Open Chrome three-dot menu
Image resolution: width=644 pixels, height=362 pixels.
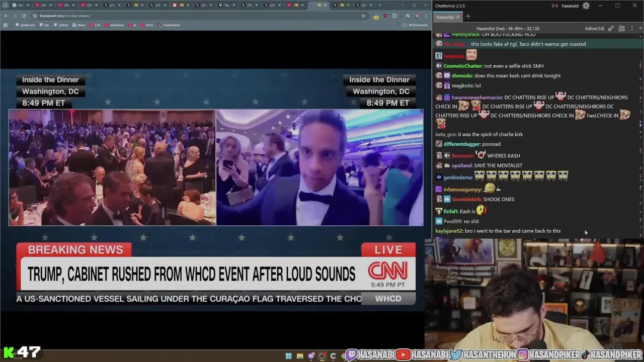[x=426, y=16]
